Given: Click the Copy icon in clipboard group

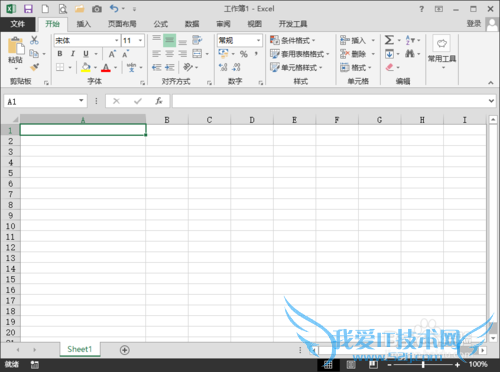Looking at the screenshot, I should pos(34,53).
